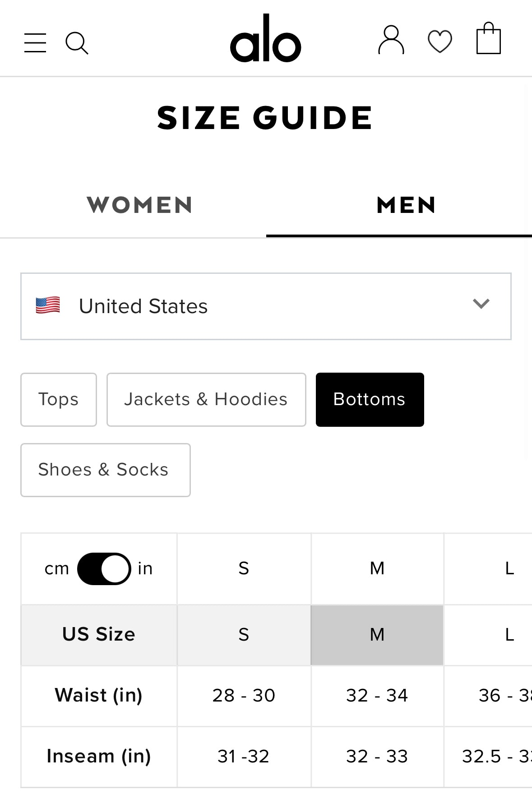This screenshot has width=532, height=808.
Task: Click the highlighted M US Size cell
Action: pyautogui.click(x=377, y=635)
